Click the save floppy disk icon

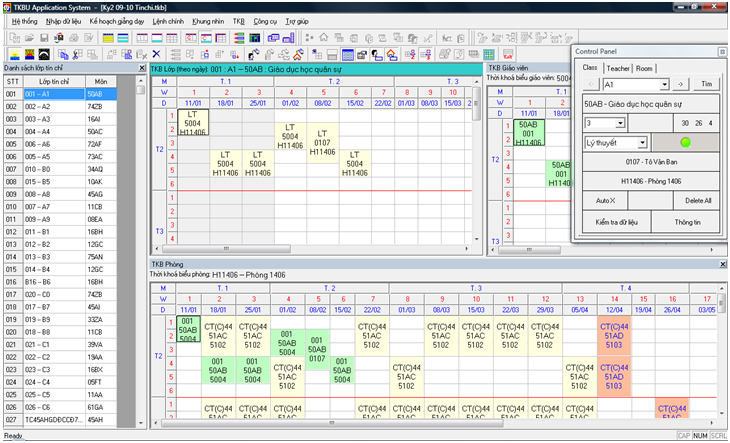click(x=43, y=37)
